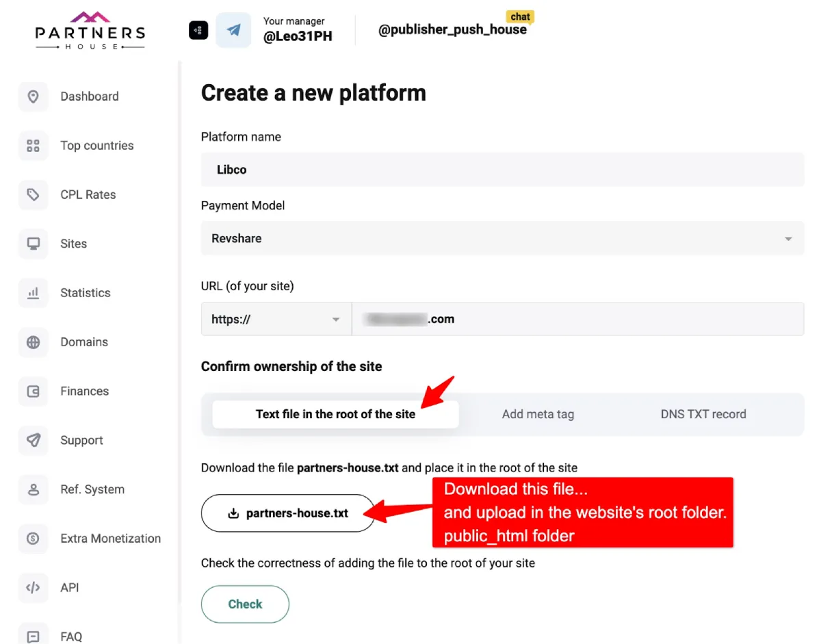
Task: Open the API code icon in sidebar
Action: (33, 588)
